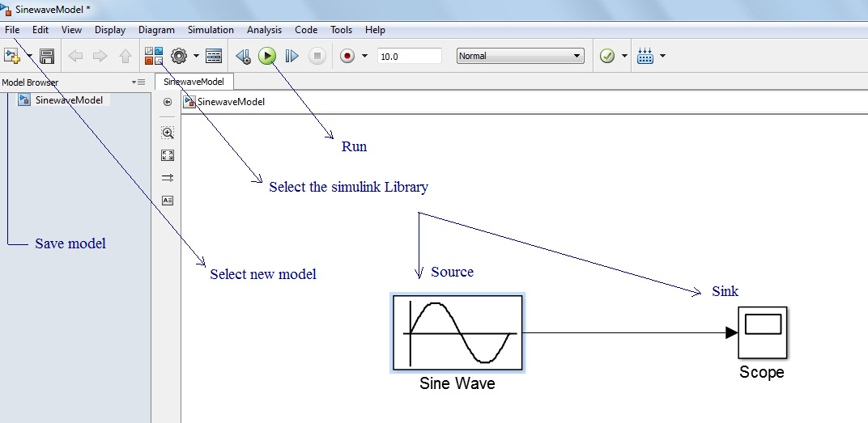Hide the Model Browser using the back arrow
This screenshot has width=868, height=423.
(x=168, y=102)
